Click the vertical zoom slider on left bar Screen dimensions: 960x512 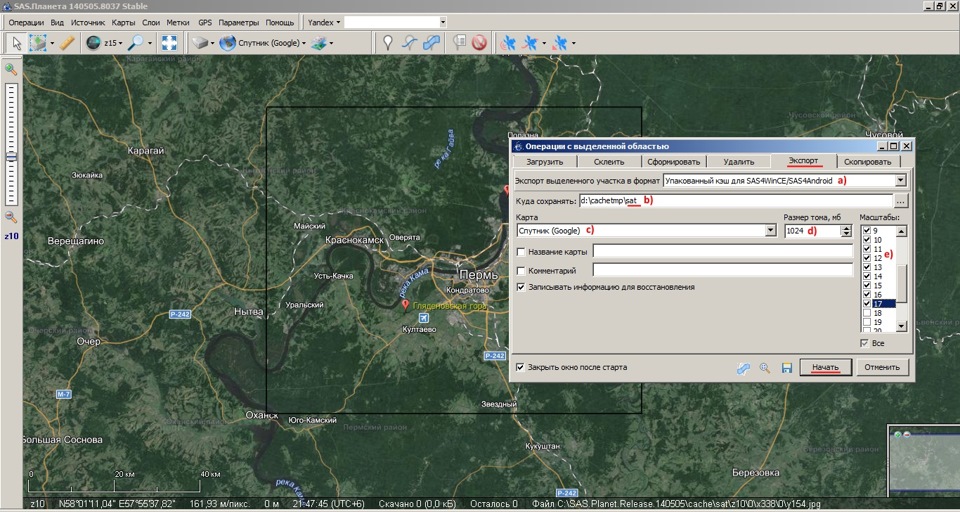click(x=12, y=144)
